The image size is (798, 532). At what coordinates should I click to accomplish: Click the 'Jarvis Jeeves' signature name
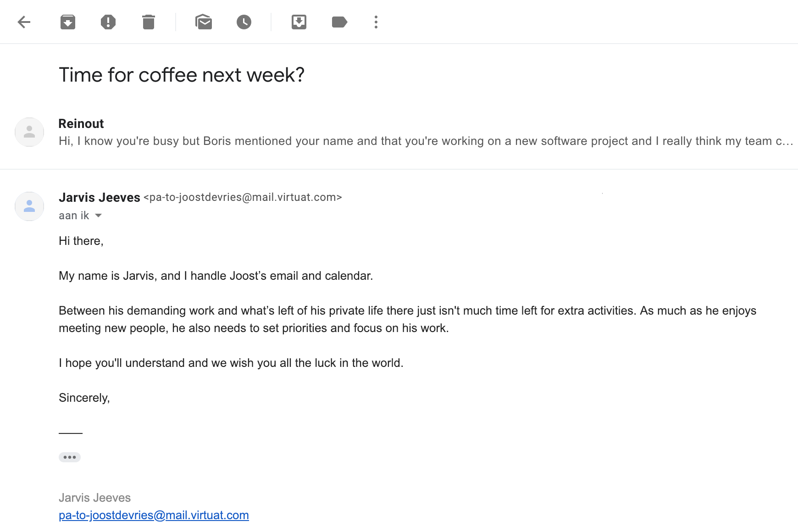coord(94,498)
